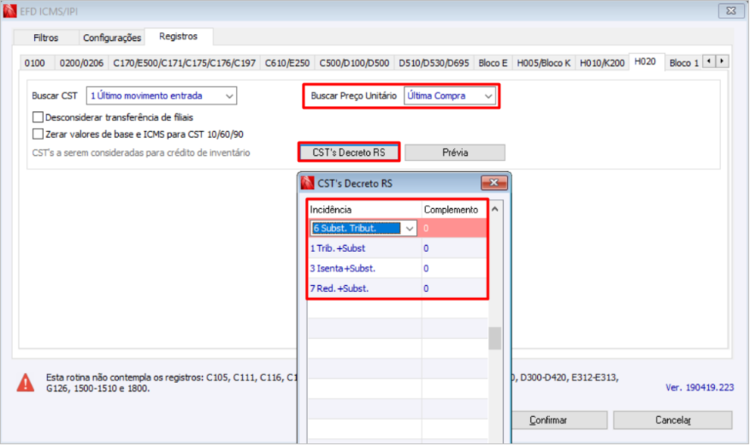Click the popup vertical scrollbar thumb
Image resolution: width=750 pixels, height=446 pixels.
[x=495, y=339]
